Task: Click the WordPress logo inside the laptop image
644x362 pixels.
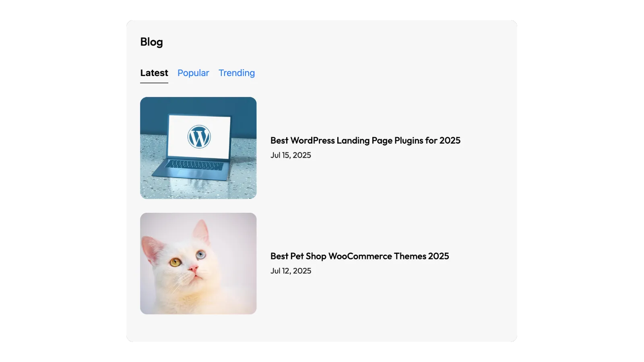Action: (198, 136)
